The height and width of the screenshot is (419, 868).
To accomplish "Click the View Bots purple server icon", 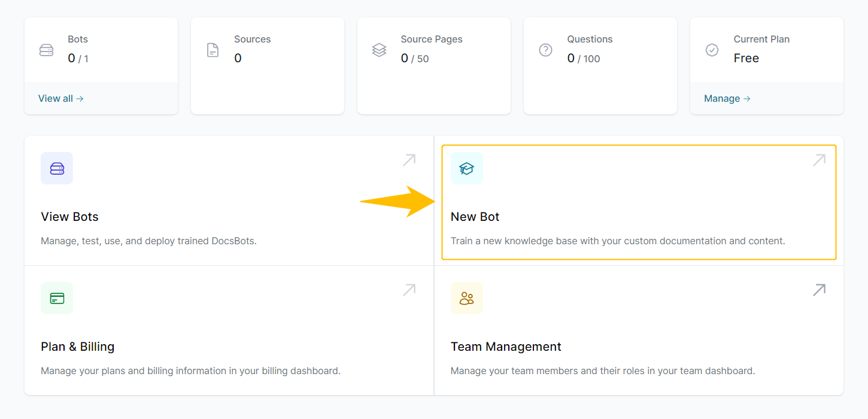I will click(57, 168).
